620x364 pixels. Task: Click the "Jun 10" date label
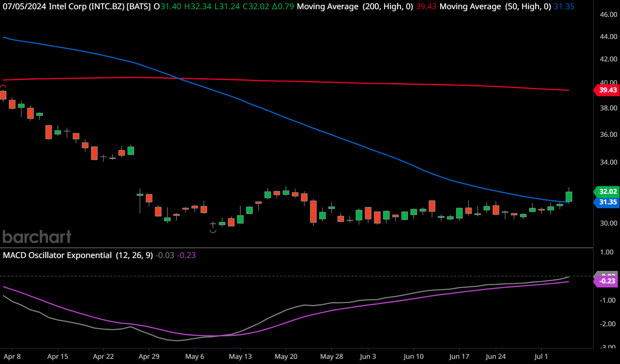[414, 356]
